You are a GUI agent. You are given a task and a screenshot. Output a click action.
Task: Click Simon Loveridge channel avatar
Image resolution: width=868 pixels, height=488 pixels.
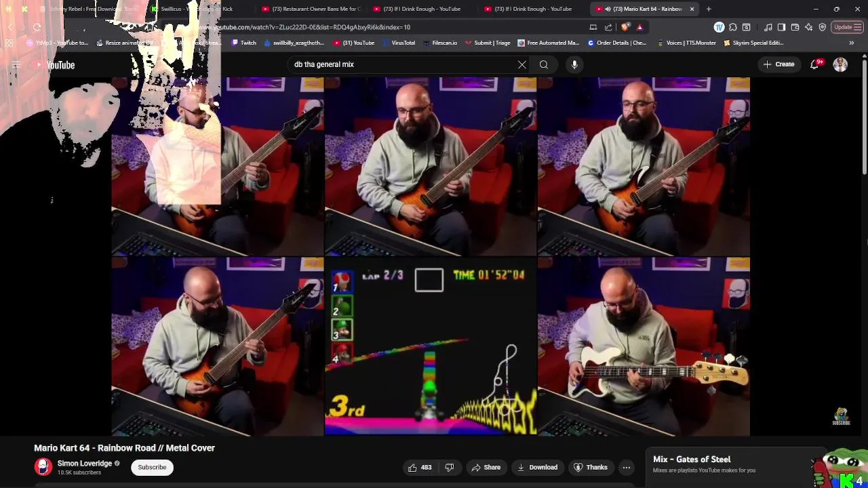click(x=43, y=467)
